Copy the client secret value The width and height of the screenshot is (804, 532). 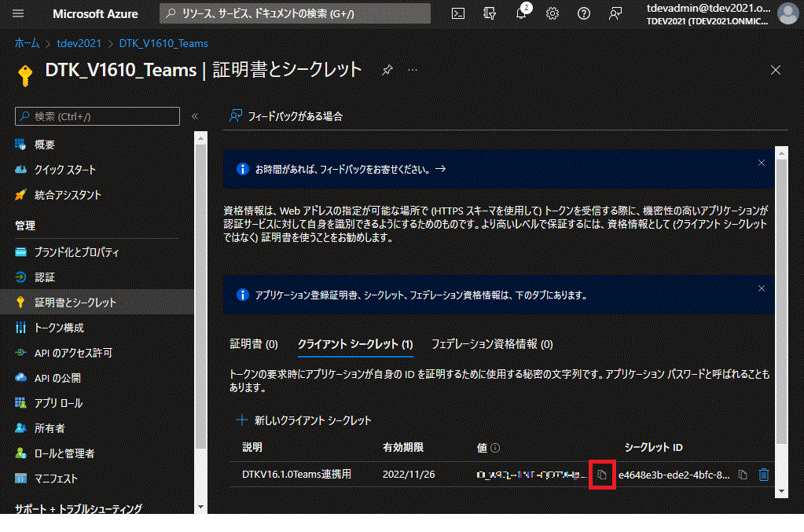[x=602, y=475]
